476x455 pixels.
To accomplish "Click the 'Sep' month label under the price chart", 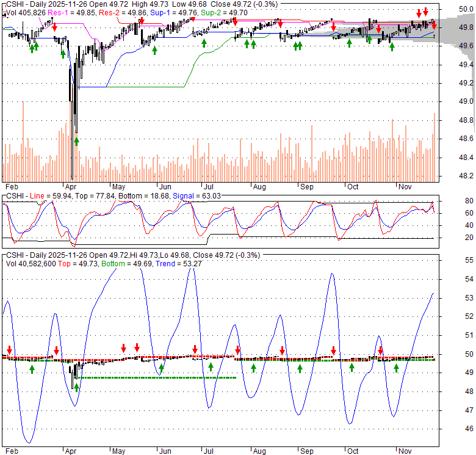I will pos(306,186).
